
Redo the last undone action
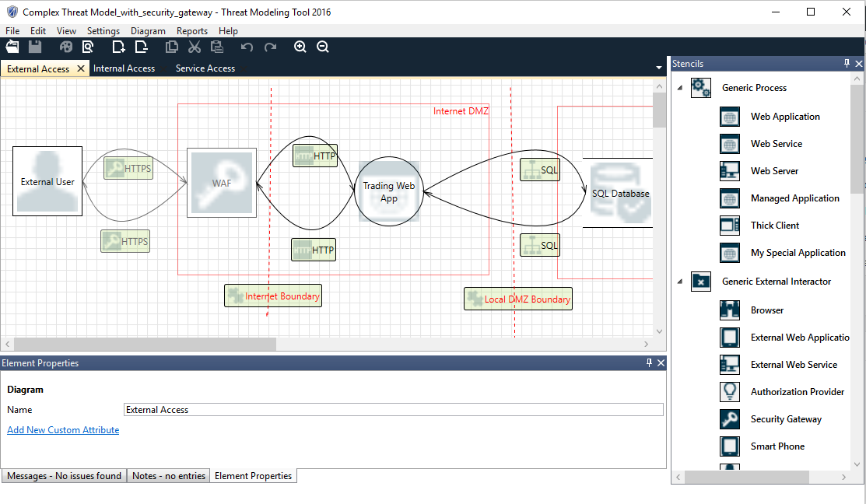(x=270, y=47)
